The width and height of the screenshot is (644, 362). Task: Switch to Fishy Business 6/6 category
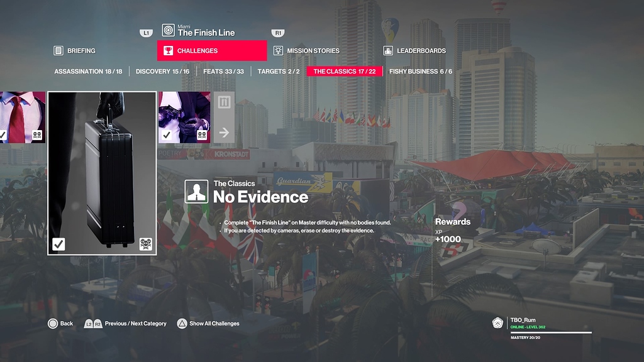(x=421, y=72)
